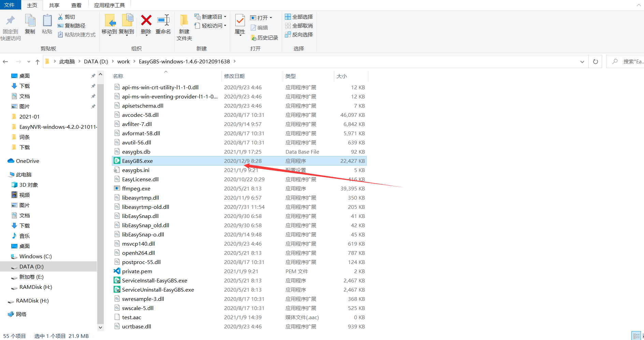This screenshot has height=340, width=644.
Task: Click ServiceInstall-EasyGBS.exe icon
Action: tap(117, 280)
